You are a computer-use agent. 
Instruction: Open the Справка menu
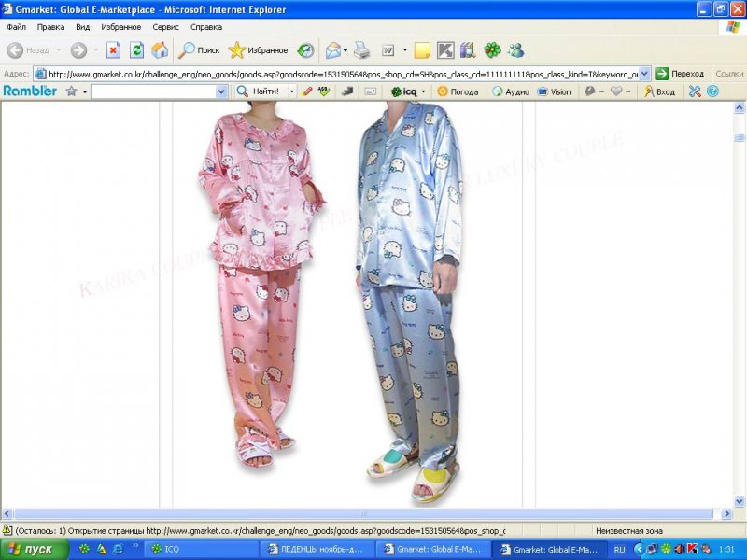click(206, 27)
